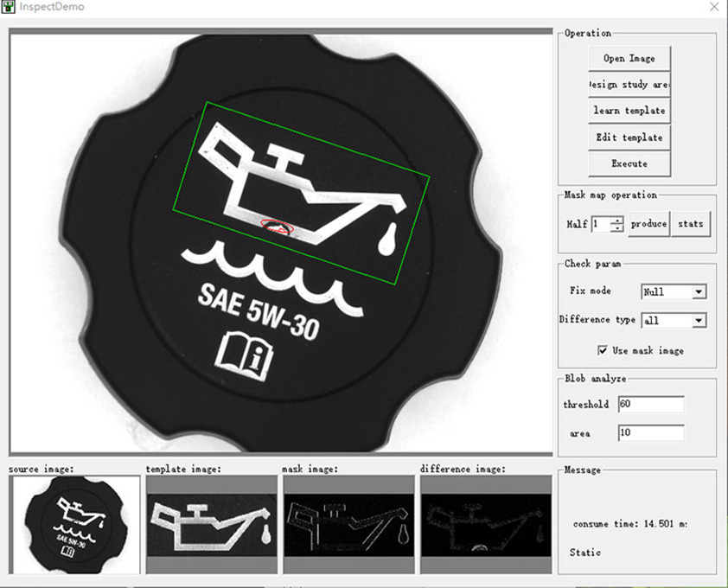Select the source image thumbnail
Viewport: 728px width, 588px height.
[73, 524]
